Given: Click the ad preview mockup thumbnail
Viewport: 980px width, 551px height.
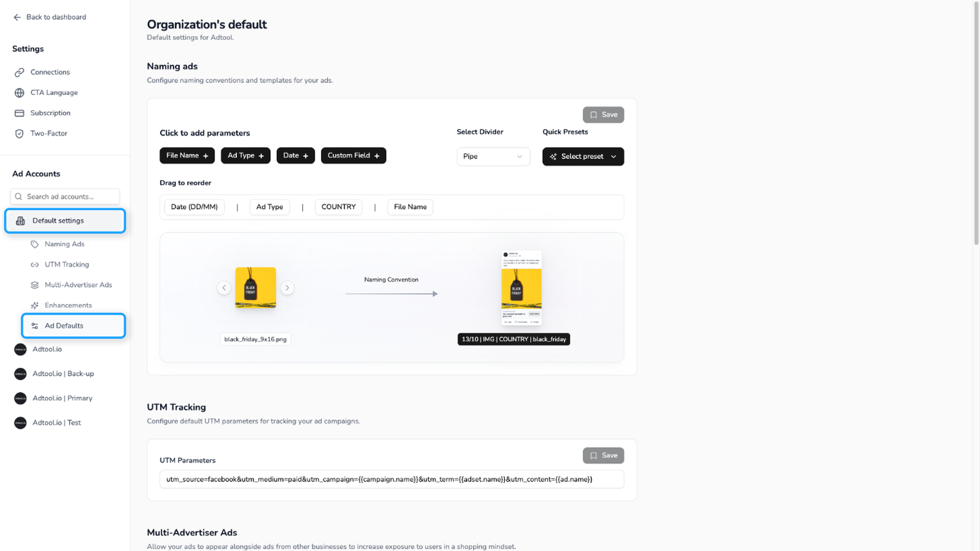Looking at the screenshot, I should pos(521,288).
